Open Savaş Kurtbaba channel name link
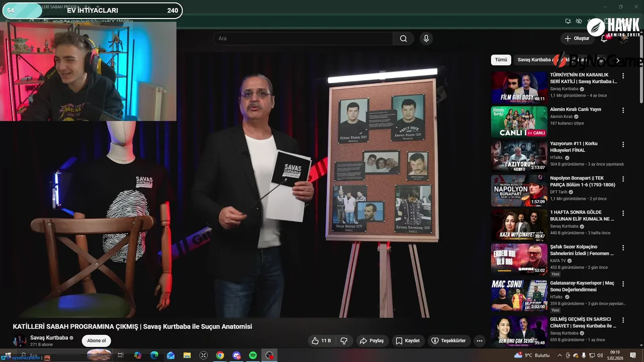 point(49,338)
